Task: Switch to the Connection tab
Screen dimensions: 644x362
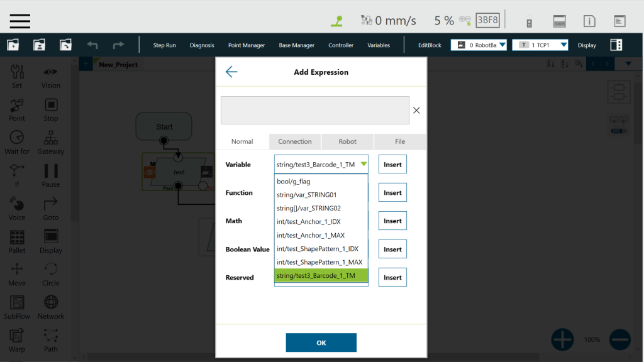Action: click(295, 141)
